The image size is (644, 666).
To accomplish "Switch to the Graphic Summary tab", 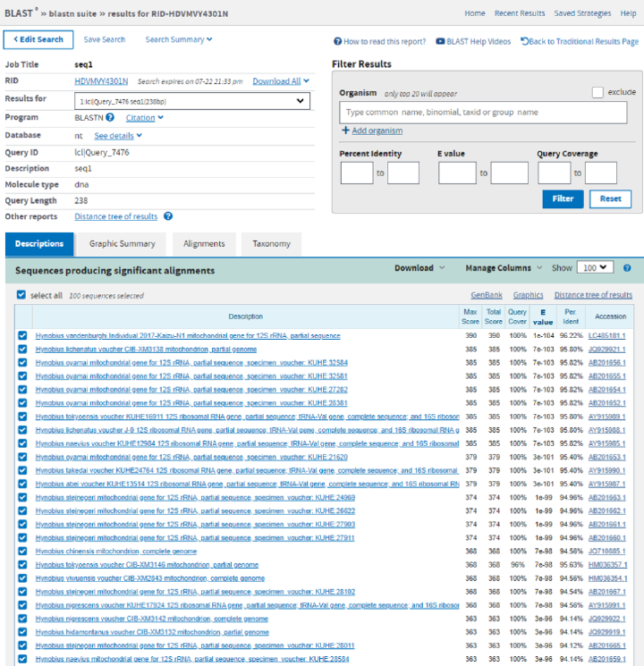I will click(x=122, y=244).
